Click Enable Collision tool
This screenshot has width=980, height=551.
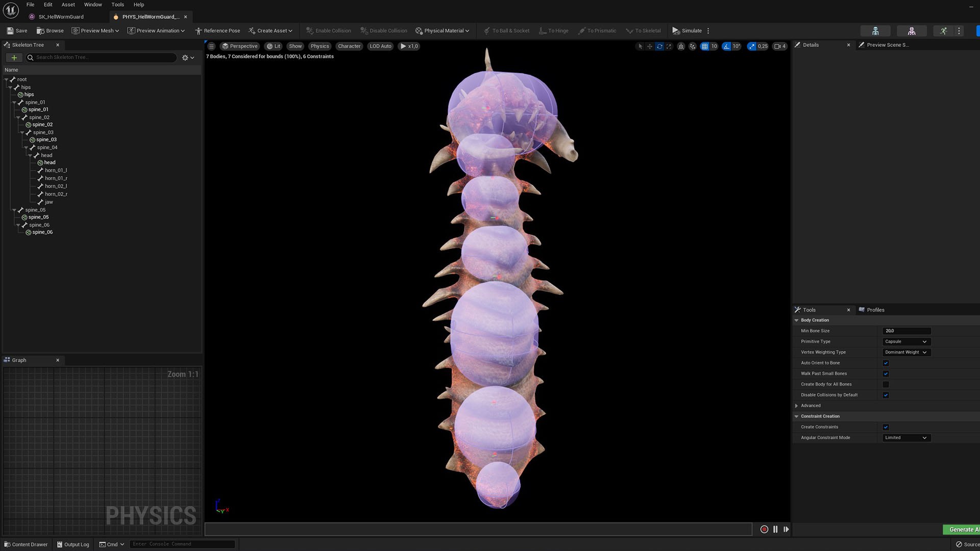tap(328, 31)
